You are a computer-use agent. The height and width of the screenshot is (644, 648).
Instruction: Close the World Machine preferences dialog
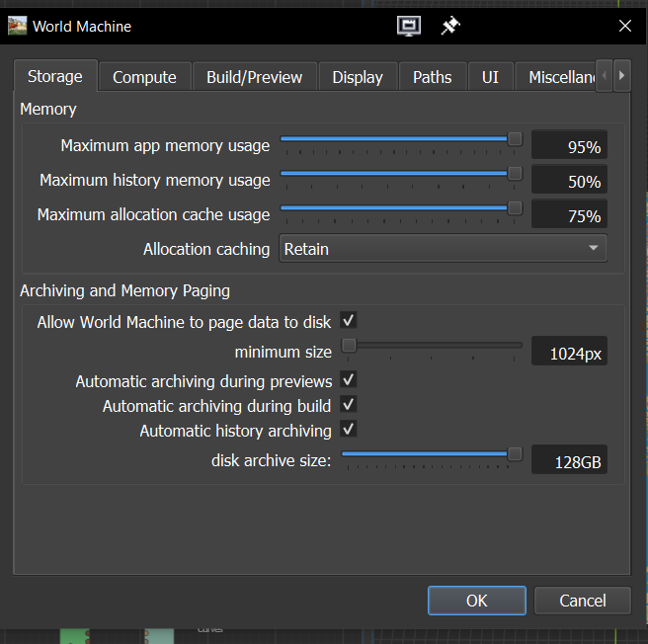click(625, 26)
